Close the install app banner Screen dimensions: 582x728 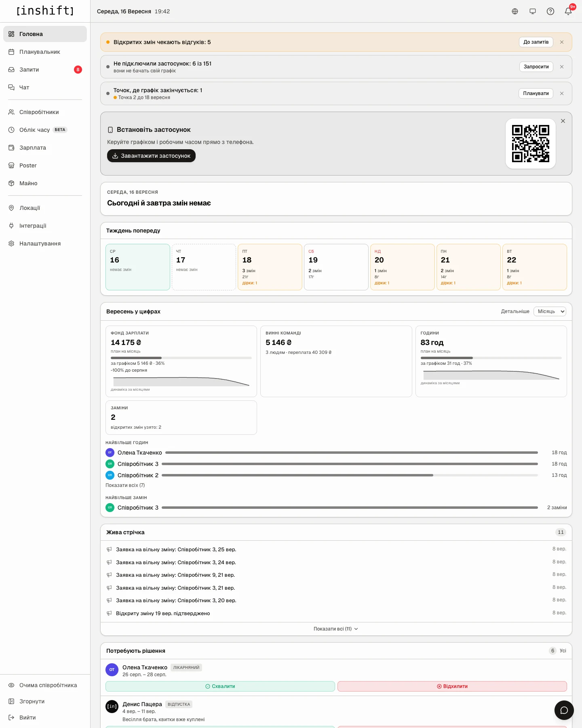click(x=563, y=121)
